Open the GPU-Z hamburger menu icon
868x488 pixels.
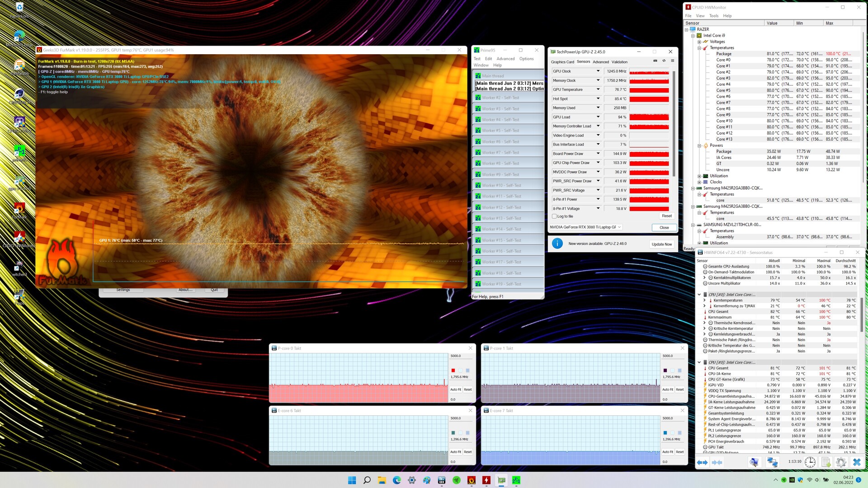672,61
